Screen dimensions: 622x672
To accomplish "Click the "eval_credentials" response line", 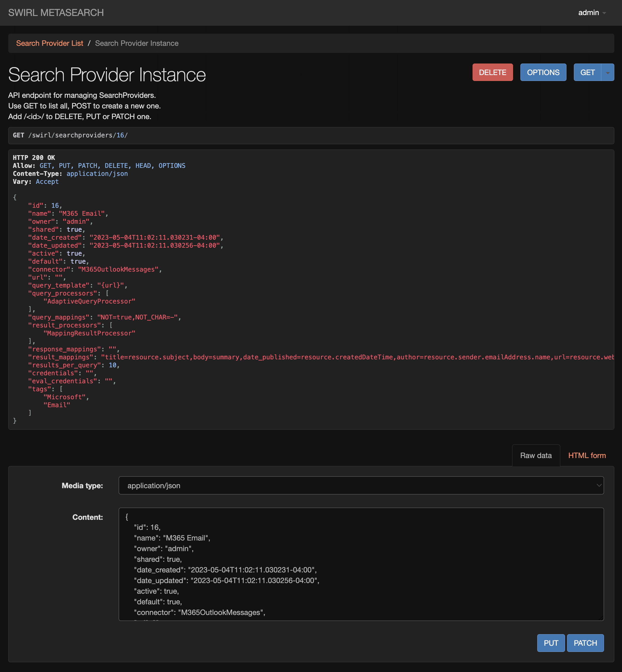I will (72, 381).
